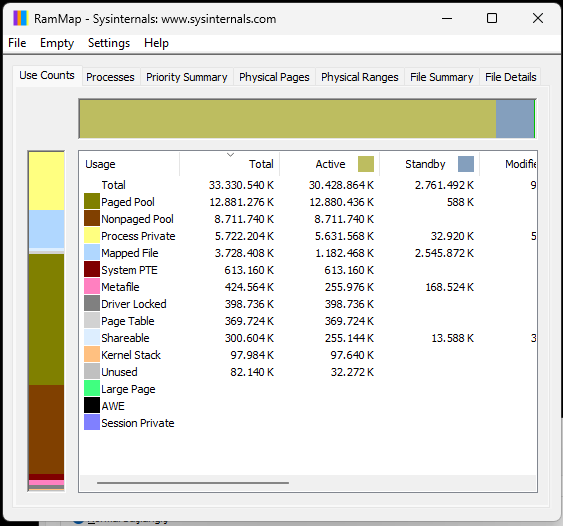Click the total value 33.330.540 K
563x526 pixels.
click(x=241, y=185)
